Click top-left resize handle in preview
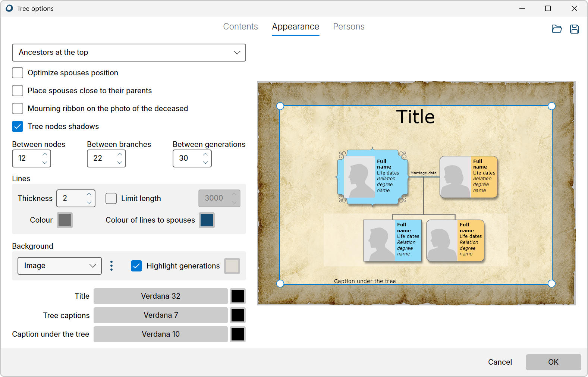Viewport: 588px width, 377px height. point(280,106)
